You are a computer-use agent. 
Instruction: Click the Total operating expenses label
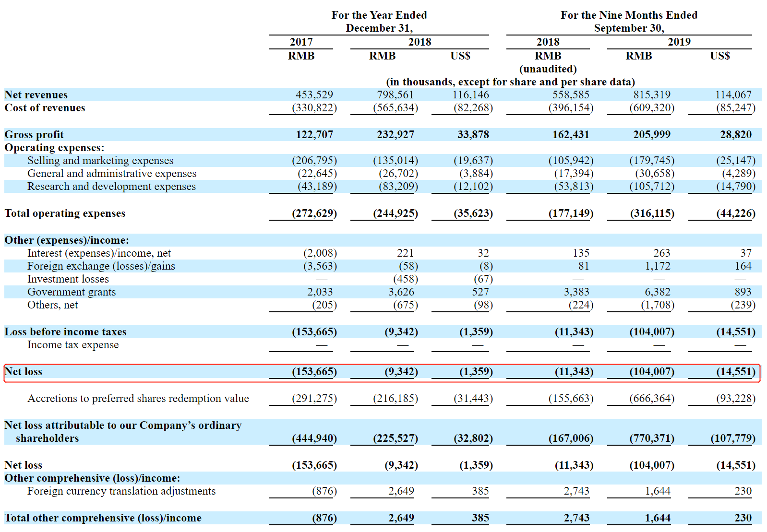pos(65,213)
